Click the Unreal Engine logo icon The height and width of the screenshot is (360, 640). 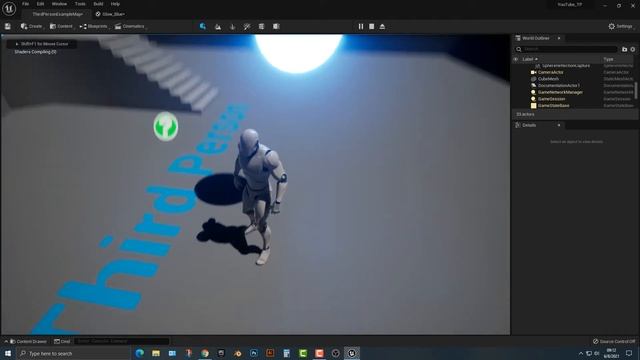click(x=9, y=8)
